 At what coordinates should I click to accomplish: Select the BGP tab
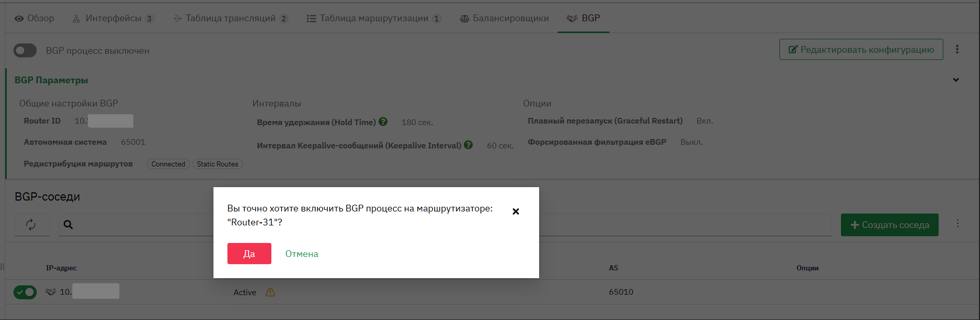(583, 18)
